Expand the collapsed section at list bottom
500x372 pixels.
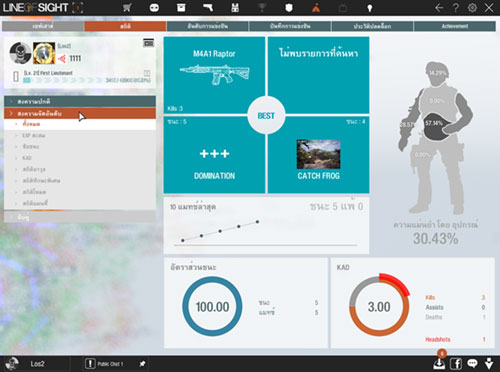tap(80, 217)
